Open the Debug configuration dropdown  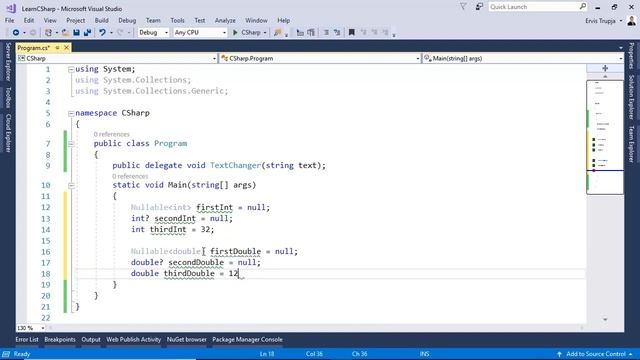(x=153, y=32)
